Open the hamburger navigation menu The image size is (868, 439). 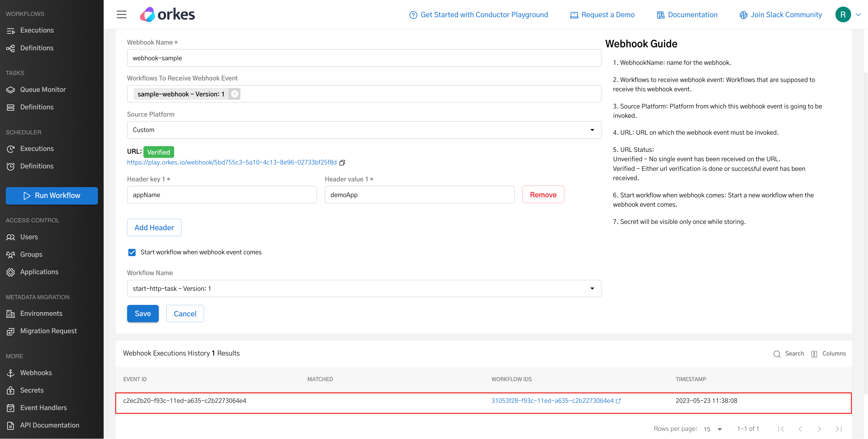click(x=121, y=14)
